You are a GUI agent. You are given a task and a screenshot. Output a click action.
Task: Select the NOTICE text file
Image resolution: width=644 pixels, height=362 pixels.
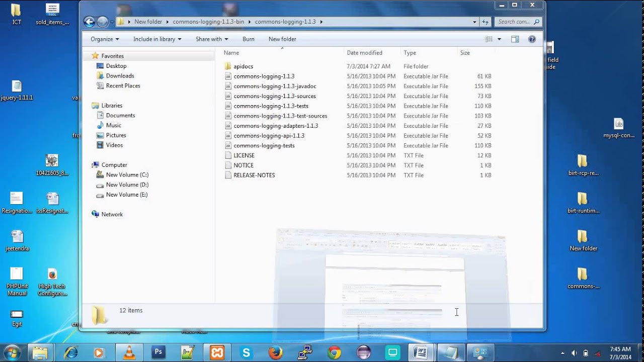243,165
